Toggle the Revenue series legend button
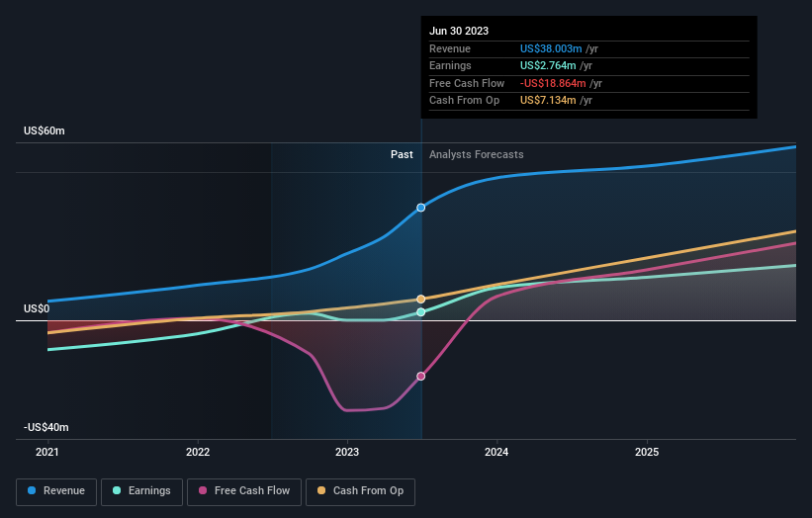The height and width of the screenshot is (518, 812). click(x=56, y=491)
